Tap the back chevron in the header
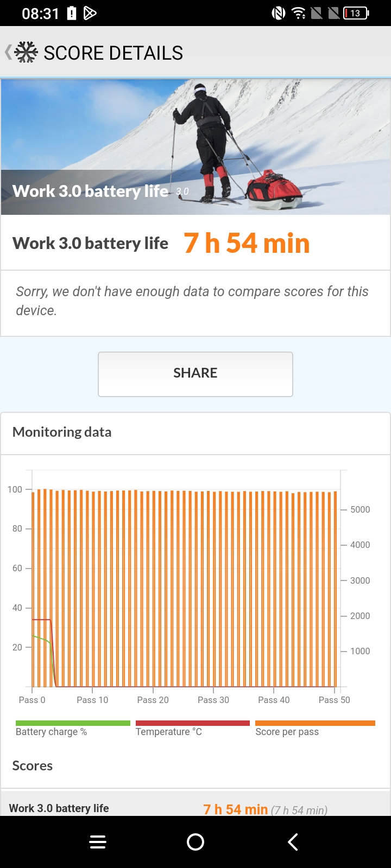The height and width of the screenshot is (868, 391). click(x=8, y=53)
